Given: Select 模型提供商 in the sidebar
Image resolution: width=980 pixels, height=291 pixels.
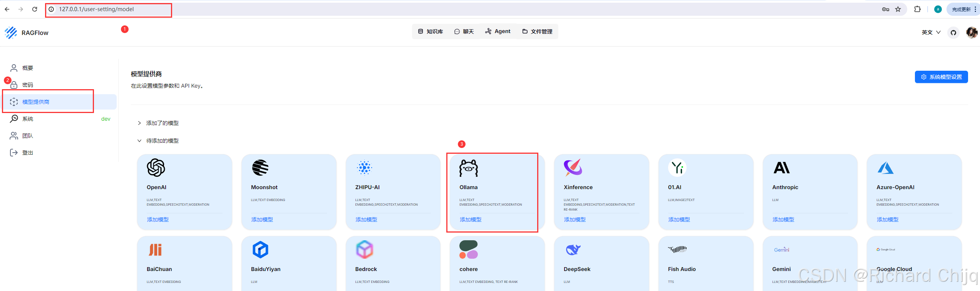Looking at the screenshot, I should [x=60, y=102].
